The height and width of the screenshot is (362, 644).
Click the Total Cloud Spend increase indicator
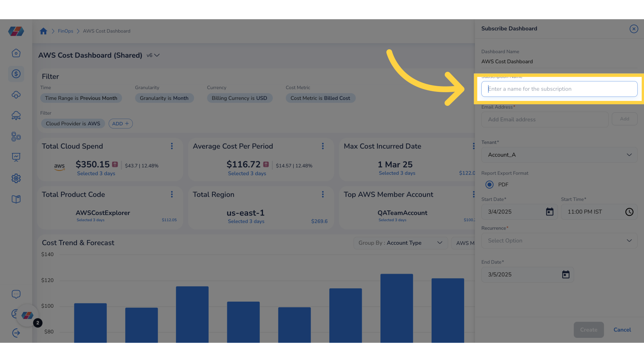click(x=115, y=164)
